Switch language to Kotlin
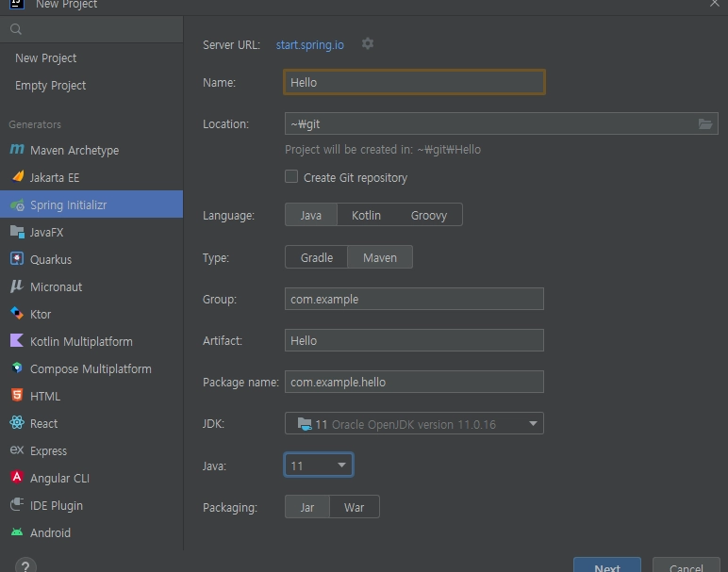Image resolution: width=728 pixels, height=572 pixels. 366,216
